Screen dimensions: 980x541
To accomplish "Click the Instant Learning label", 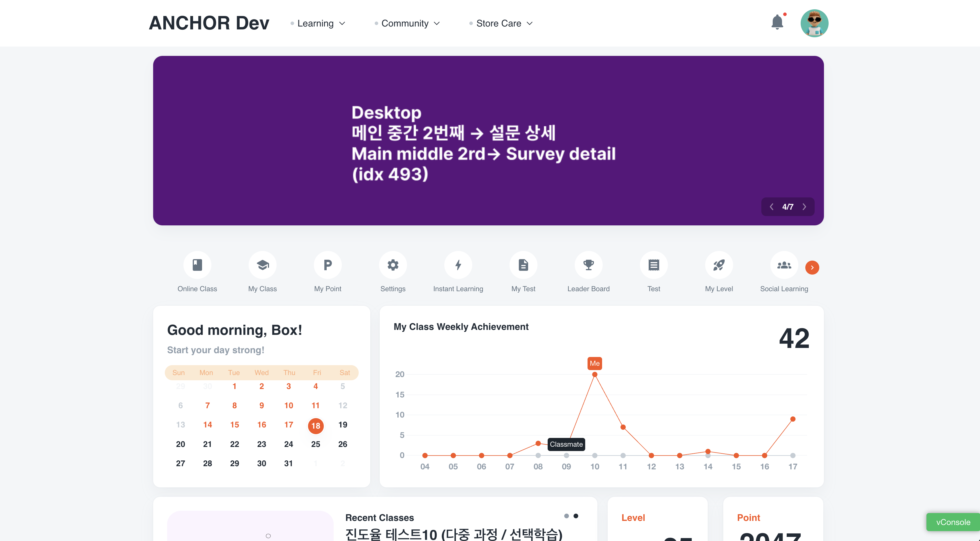I will pyautogui.click(x=458, y=289).
